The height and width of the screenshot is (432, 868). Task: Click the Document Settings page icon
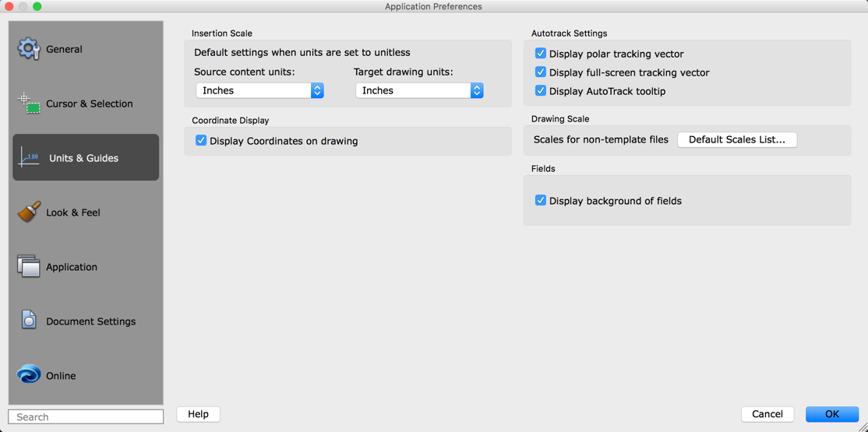(x=29, y=321)
